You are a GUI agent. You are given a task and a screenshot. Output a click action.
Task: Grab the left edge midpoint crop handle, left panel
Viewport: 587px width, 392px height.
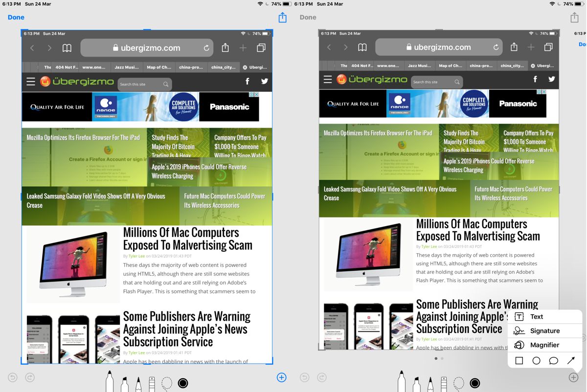[22, 196]
